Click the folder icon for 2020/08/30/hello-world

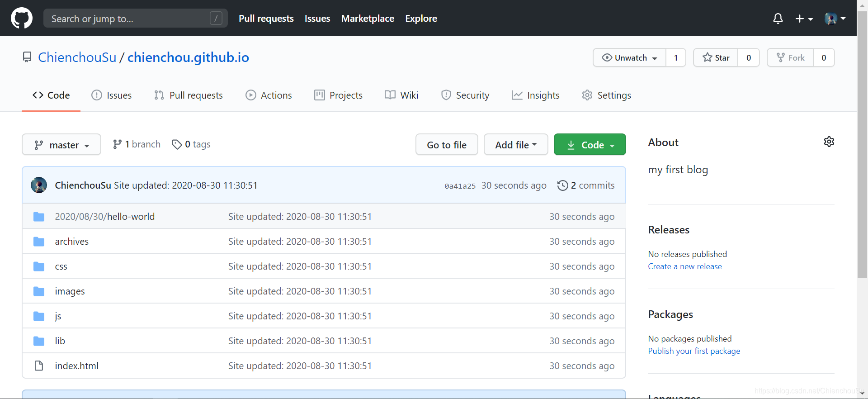[39, 217]
